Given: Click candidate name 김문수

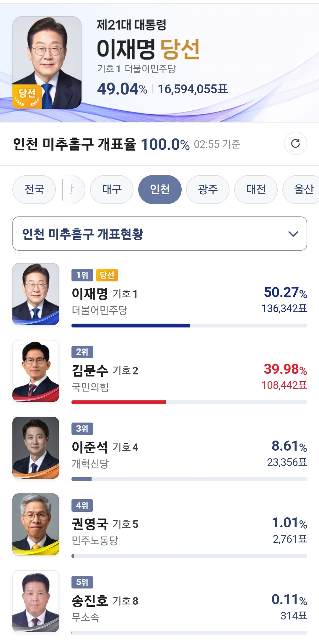Looking at the screenshot, I should (x=90, y=371).
